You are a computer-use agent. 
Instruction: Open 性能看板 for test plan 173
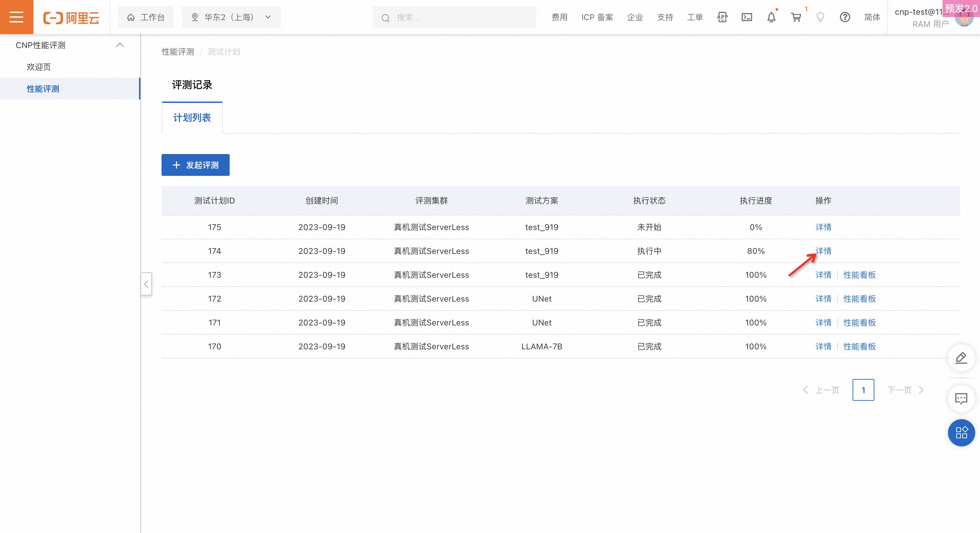(859, 275)
